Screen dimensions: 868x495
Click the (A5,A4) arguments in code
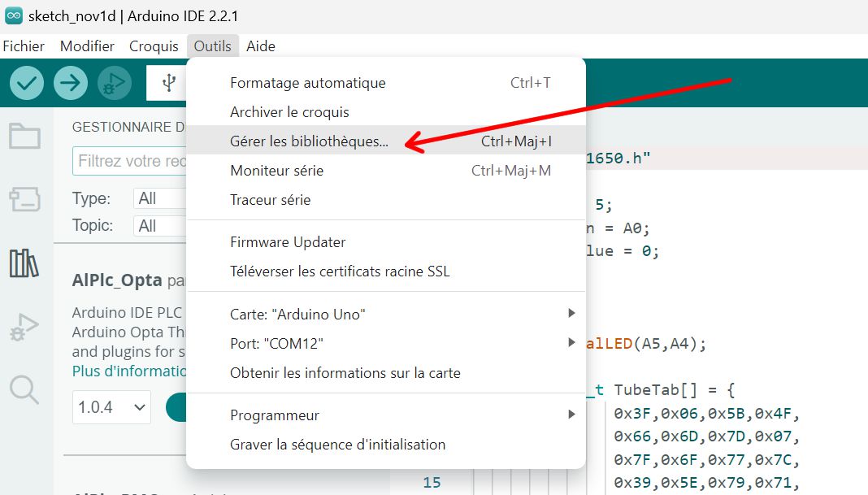pyautogui.click(x=665, y=344)
